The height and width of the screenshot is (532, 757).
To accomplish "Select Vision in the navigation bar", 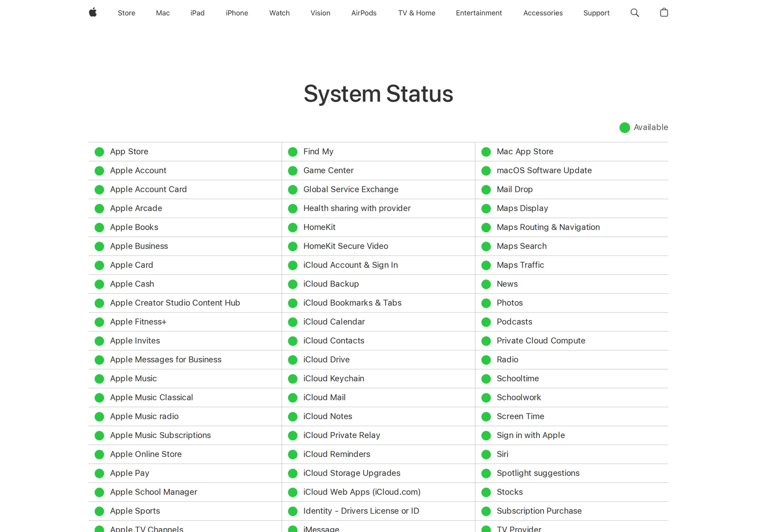I will (320, 13).
